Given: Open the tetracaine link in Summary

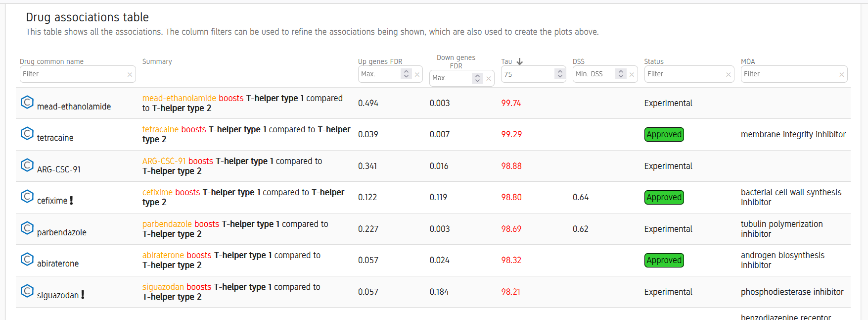Looking at the screenshot, I should 160,129.
